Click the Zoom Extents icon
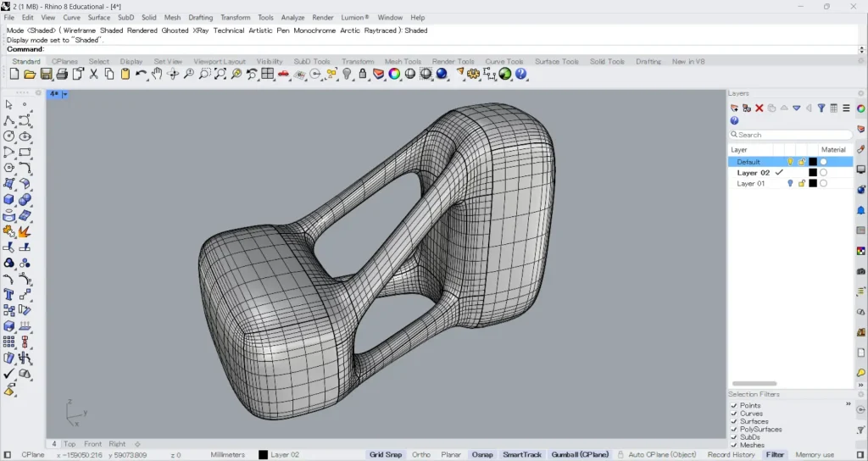The height and width of the screenshot is (461, 868). pos(220,74)
